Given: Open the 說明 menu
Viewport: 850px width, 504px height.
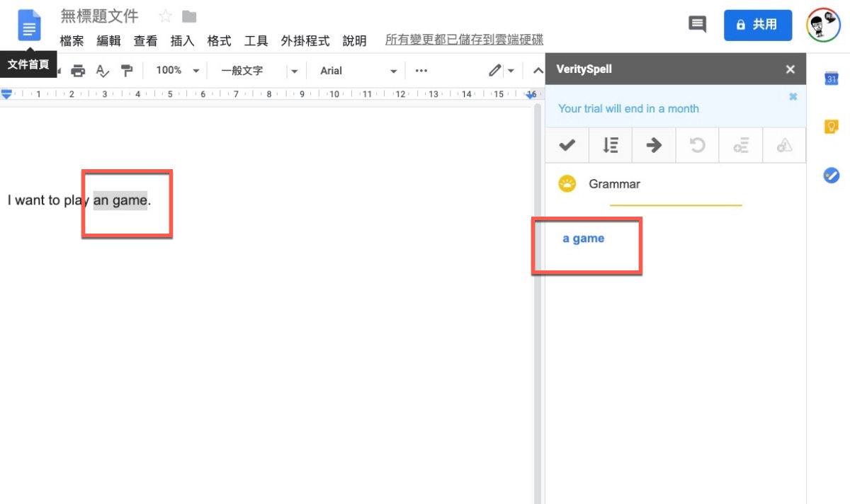Looking at the screenshot, I should pos(355,40).
